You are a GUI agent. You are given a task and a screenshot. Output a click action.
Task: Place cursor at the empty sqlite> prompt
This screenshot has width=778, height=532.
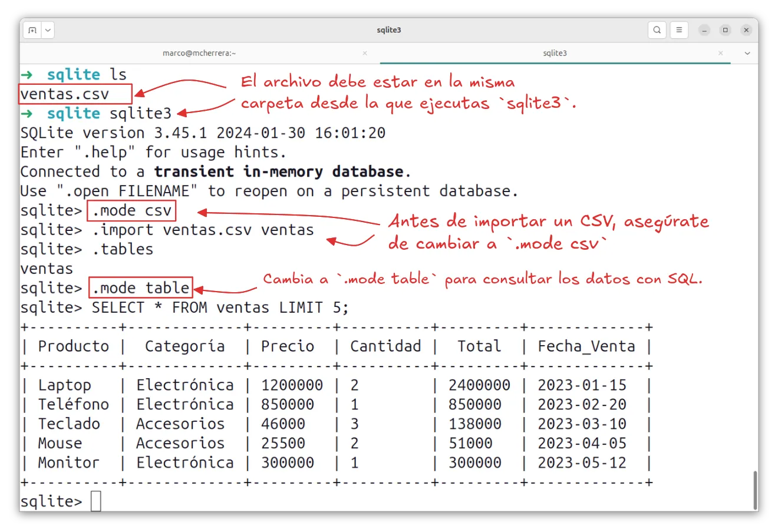[96, 501]
